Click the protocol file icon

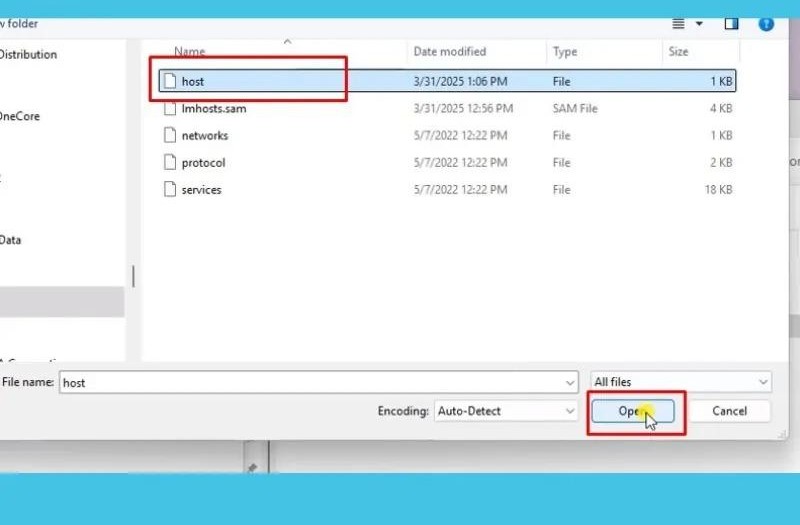(170, 162)
